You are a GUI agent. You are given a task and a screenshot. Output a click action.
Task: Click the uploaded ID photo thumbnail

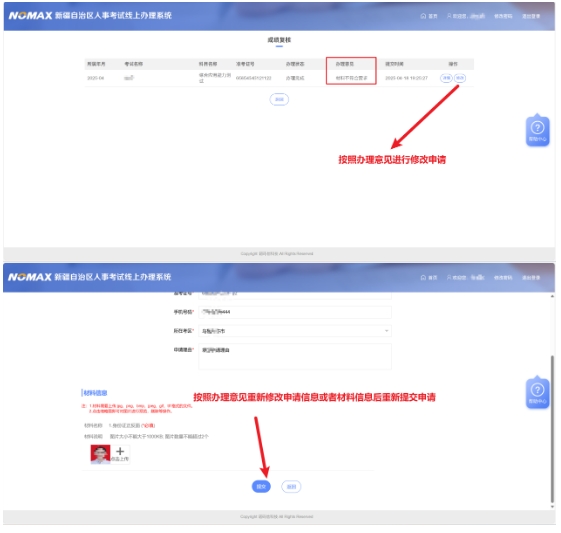point(101,454)
